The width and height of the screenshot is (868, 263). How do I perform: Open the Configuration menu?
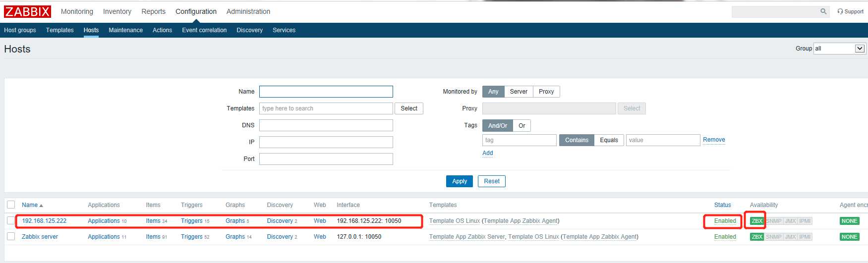click(196, 11)
